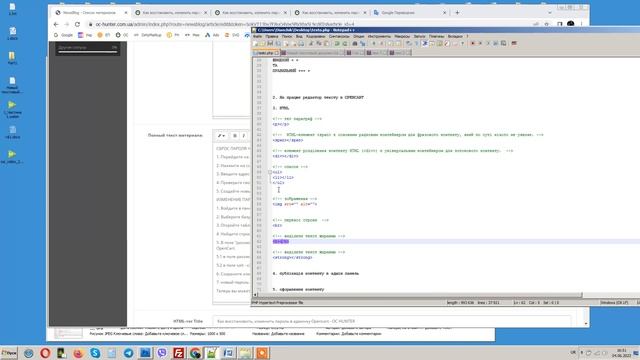Screen dimensions: 640x360
Task: Toggle Word wrap in Notepad++ toolbar
Action: point(409,43)
